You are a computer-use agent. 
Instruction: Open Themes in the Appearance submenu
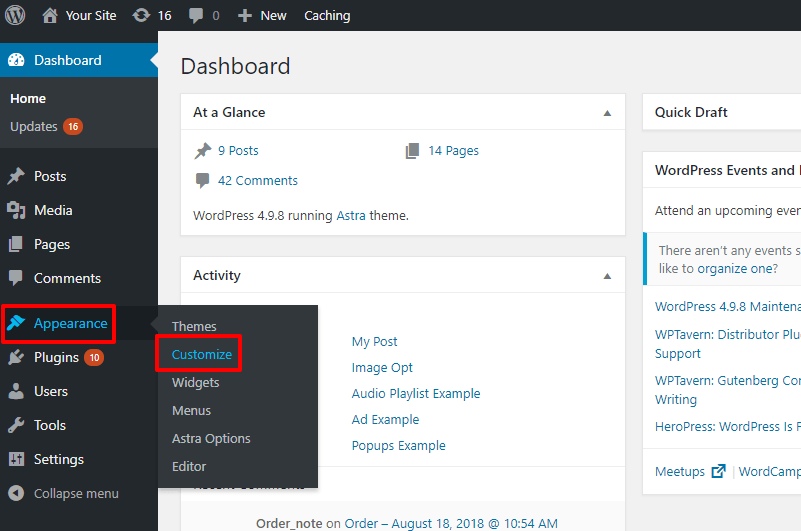[x=194, y=326]
